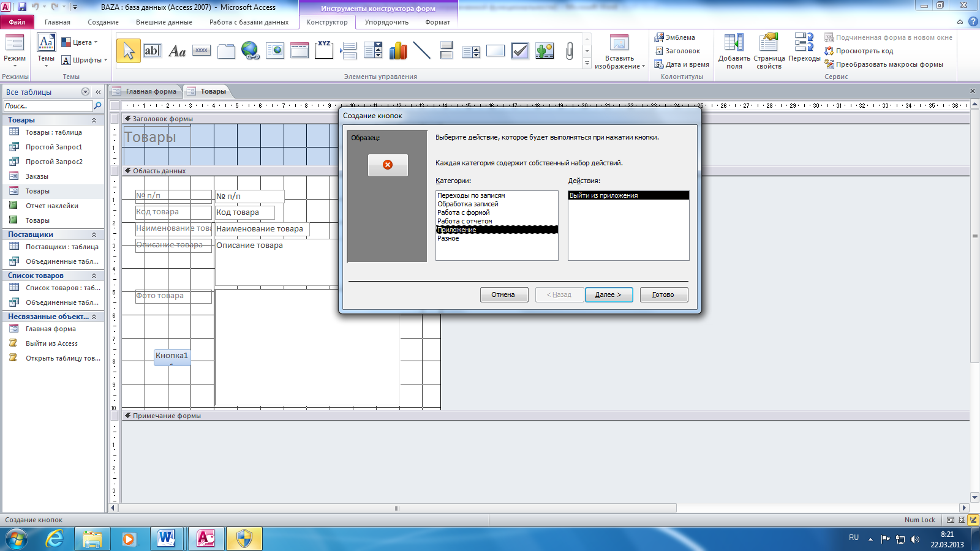Insert an Image control (cactus icon)

pyautogui.click(x=545, y=51)
